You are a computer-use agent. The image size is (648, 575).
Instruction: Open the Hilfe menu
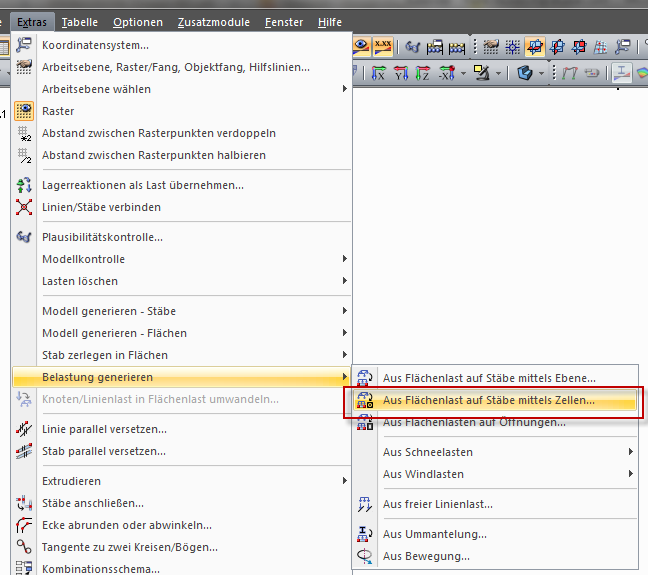pos(330,22)
